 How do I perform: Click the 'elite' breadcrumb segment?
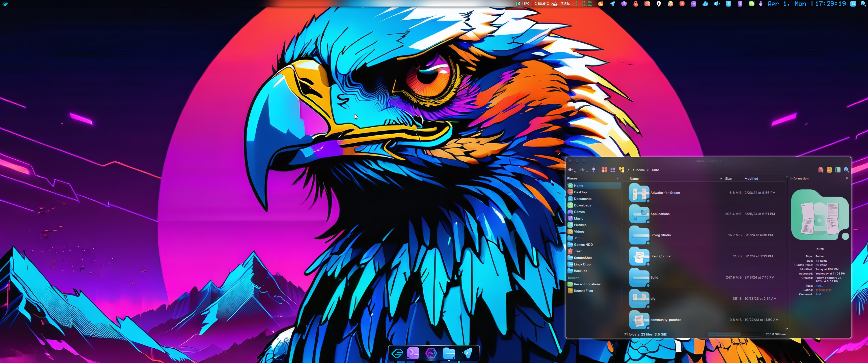point(655,170)
